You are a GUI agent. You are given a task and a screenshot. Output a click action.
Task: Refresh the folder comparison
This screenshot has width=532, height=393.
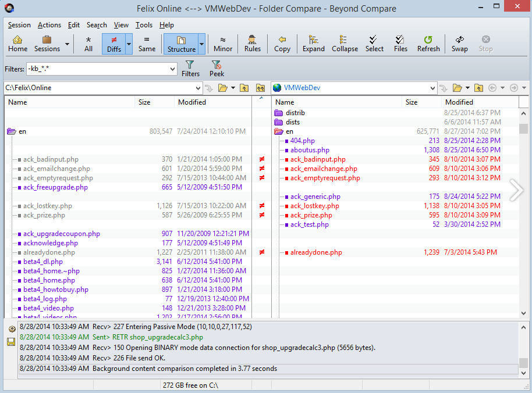click(x=428, y=44)
